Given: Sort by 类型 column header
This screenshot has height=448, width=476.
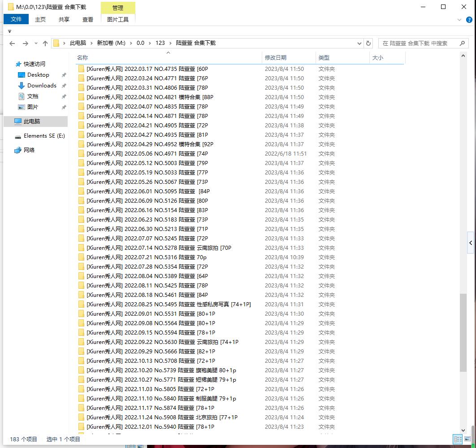Looking at the screenshot, I should point(342,58).
